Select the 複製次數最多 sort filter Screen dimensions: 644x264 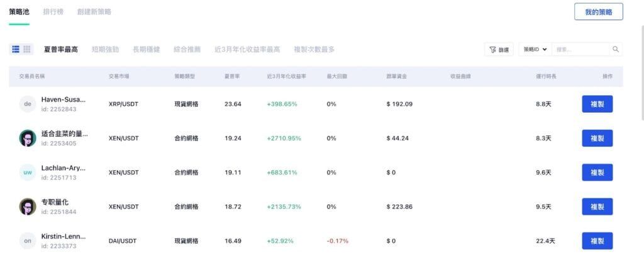pyautogui.click(x=314, y=49)
